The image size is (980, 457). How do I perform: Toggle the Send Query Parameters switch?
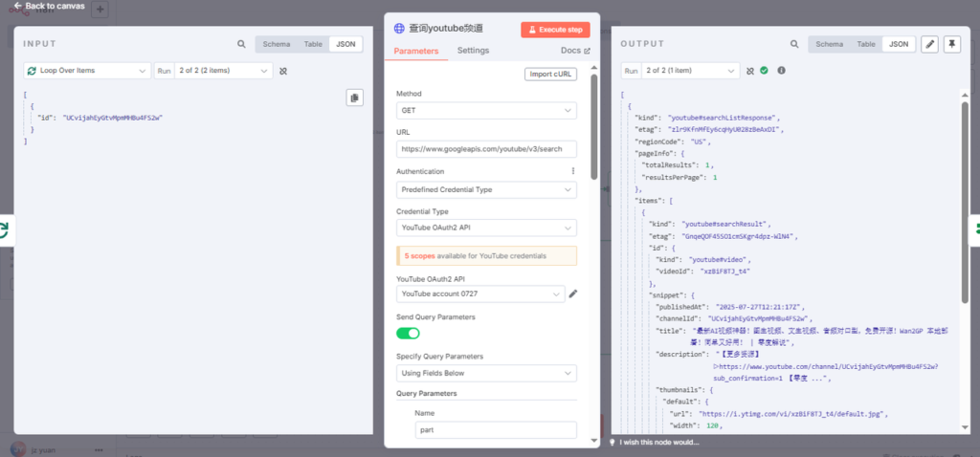408,333
